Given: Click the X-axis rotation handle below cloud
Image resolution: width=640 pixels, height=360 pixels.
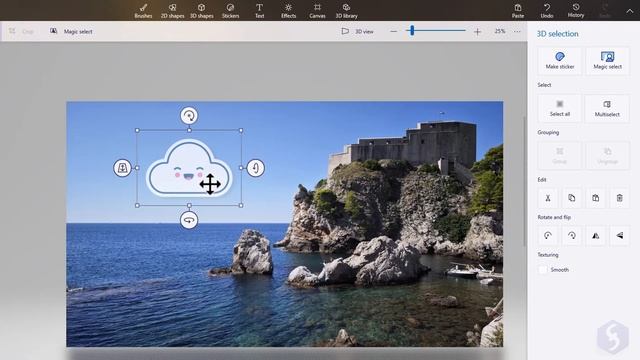Looking at the screenshot, I should [189, 220].
